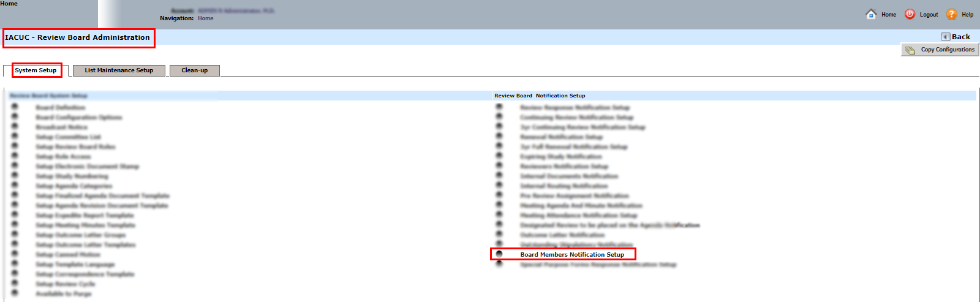Screen dimensions: 980x302
Task: Open Setup Review Cycle link
Action: coord(66,284)
